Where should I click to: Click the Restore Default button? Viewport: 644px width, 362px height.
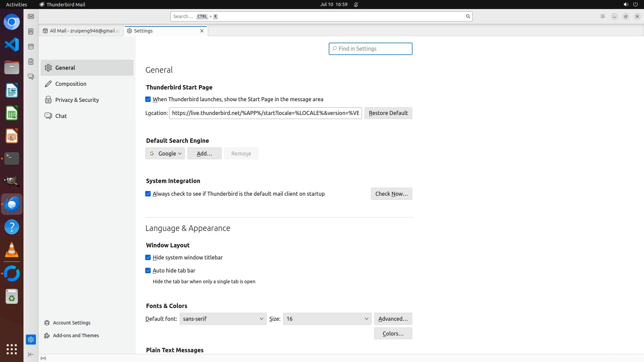point(388,113)
